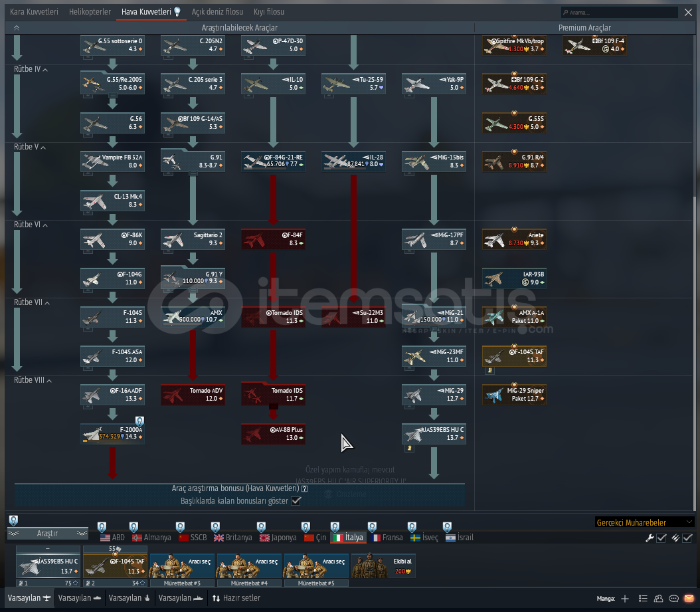The width and height of the screenshot is (700, 612).
Task: Open the Hazır setler presets button
Action: tap(236, 598)
